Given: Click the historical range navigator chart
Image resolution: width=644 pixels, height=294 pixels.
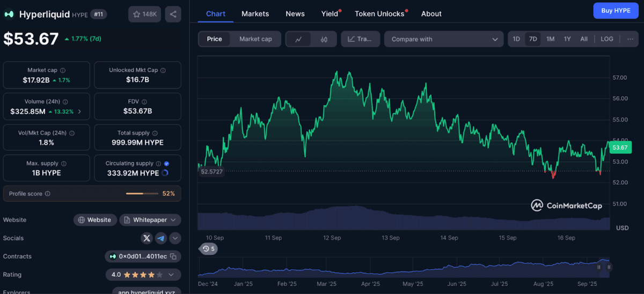Looking at the screenshot, I should click(405, 267).
